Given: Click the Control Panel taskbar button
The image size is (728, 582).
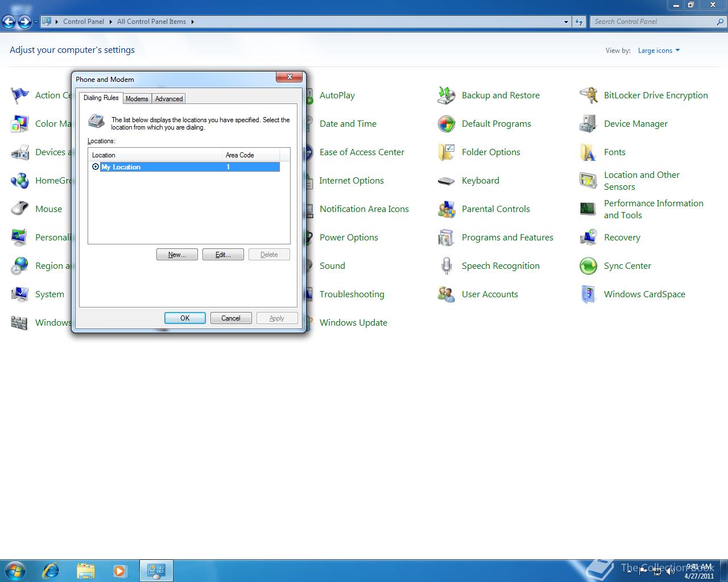Looking at the screenshot, I should pos(156,571).
